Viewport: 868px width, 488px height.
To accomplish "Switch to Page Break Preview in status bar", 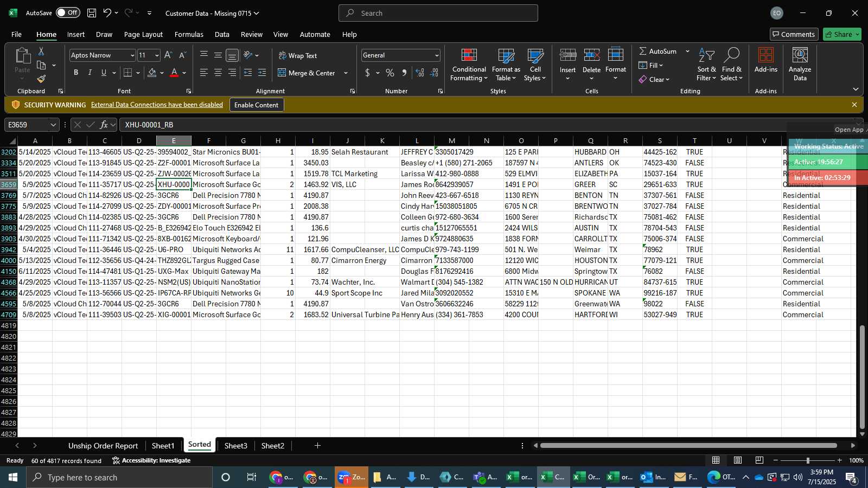I will [x=759, y=460].
